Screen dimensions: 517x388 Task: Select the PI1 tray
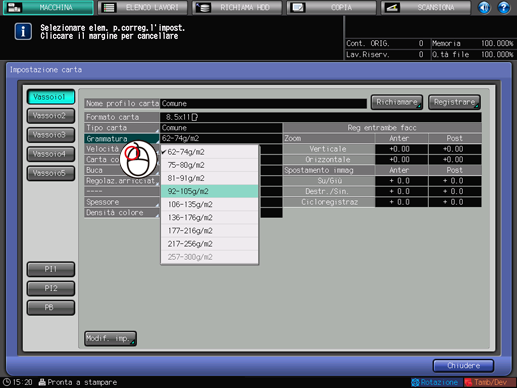[51, 269]
